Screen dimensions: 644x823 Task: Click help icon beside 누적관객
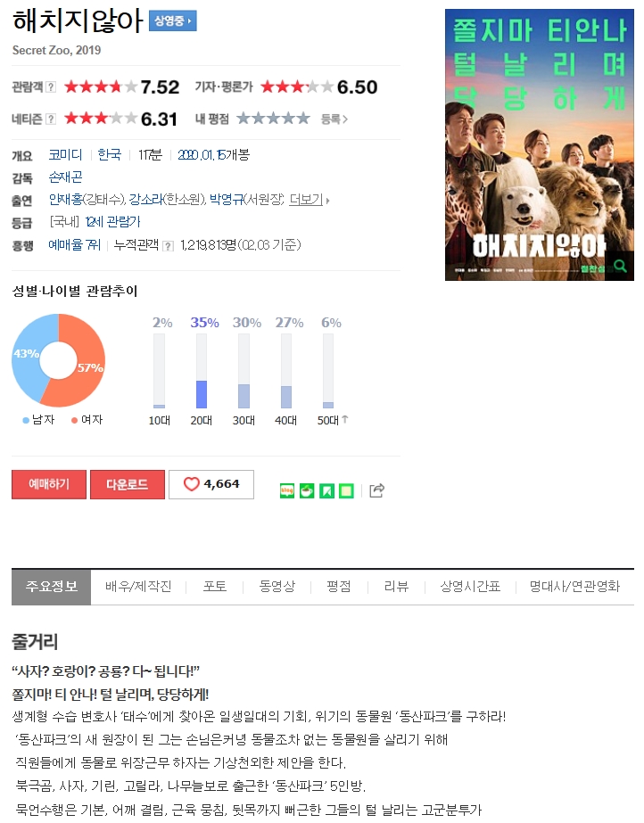(x=168, y=245)
